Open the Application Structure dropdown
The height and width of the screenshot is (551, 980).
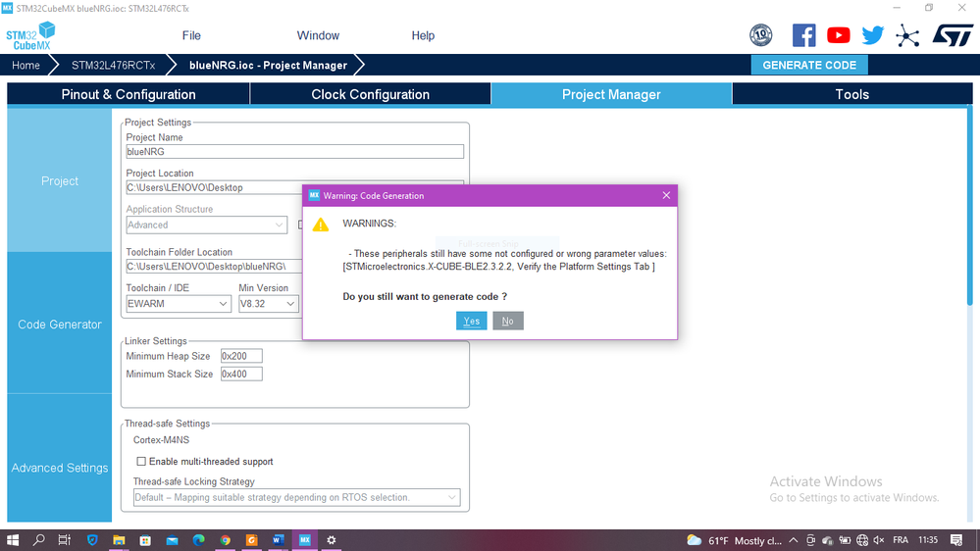coord(206,225)
